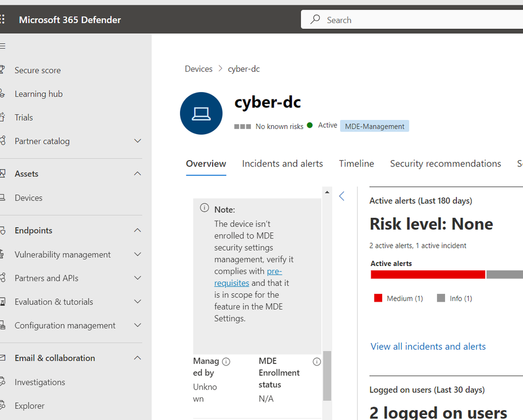Click the Email & collaboration envelope icon
Image resolution: width=523 pixels, height=420 pixels.
click(x=2, y=358)
